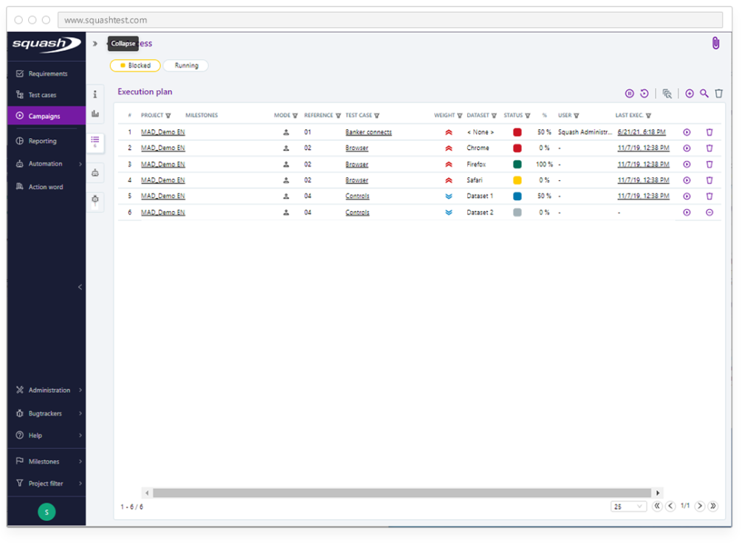Expand the Milestones submenu
Image resolution: width=756 pixels, height=550 pixels.
point(80,461)
